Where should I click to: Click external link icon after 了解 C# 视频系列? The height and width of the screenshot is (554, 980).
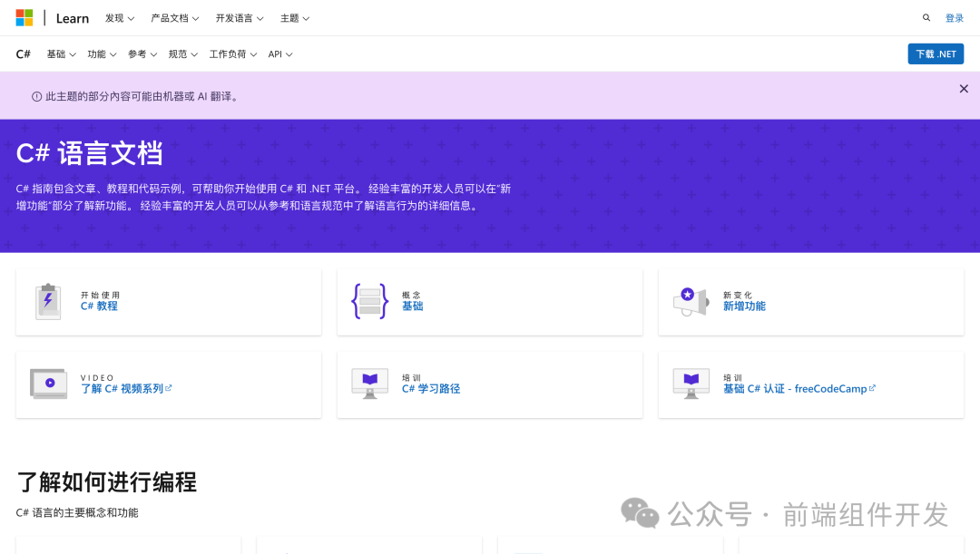click(x=168, y=388)
